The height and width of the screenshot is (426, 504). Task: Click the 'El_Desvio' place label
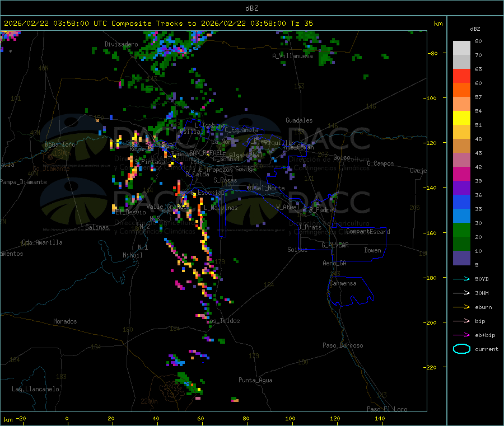[x=131, y=212]
